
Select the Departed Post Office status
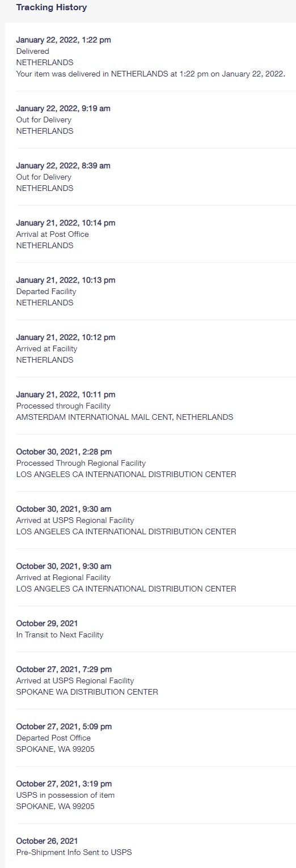[53, 738]
